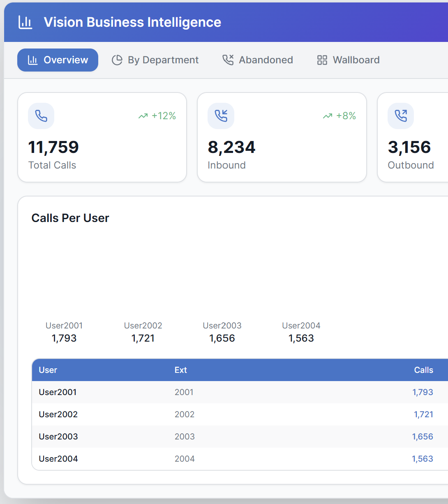Switch to the By Department tab
The width and height of the screenshot is (448, 504).
155,60
